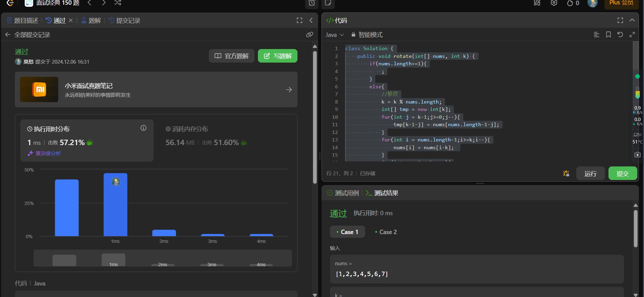The height and width of the screenshot is (297, 644).
Task: Click the 运行 button
Action: (591, 174)
